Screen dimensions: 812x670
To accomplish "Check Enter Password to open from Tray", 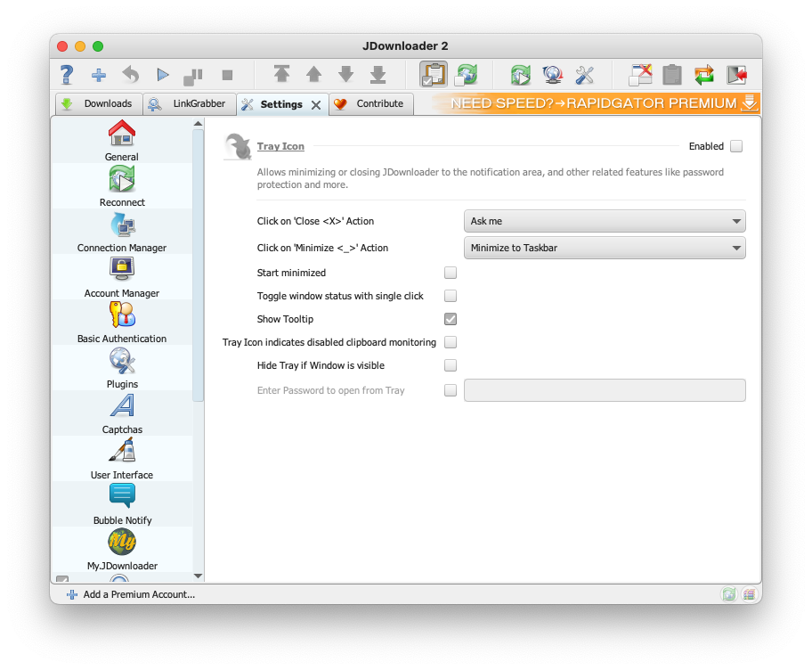I will point(451,390).
